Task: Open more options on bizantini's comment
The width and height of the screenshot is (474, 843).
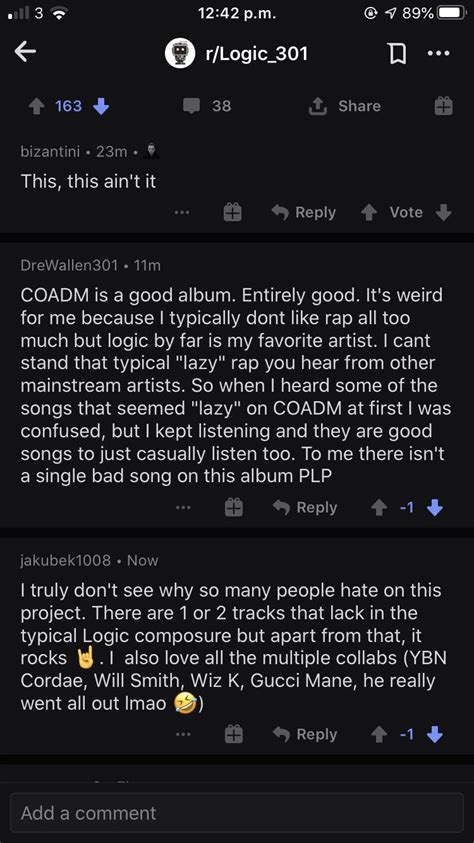Action: (x=182, y=213)
